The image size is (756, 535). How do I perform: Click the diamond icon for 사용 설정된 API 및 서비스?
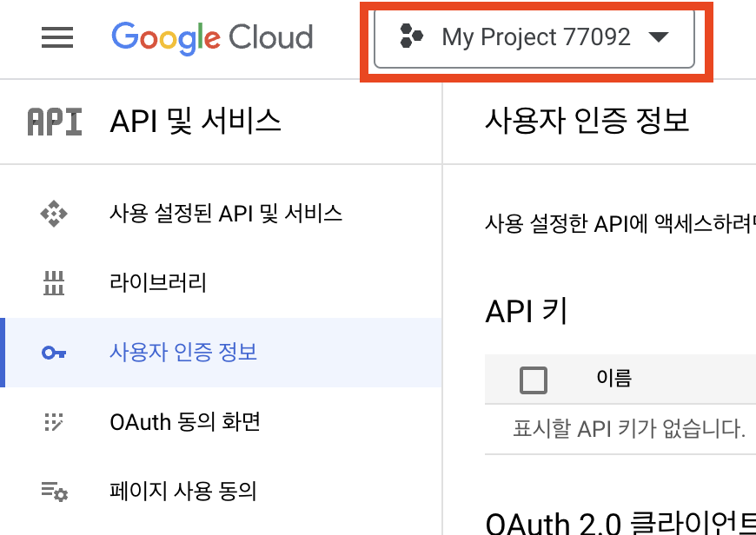(x=54, y=214)
